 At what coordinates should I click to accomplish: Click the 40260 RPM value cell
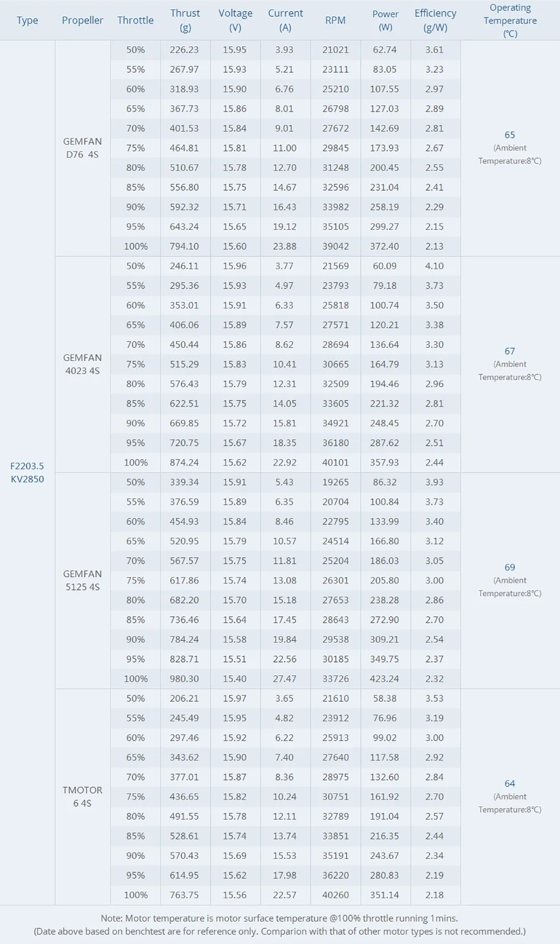tap(336, 895)
